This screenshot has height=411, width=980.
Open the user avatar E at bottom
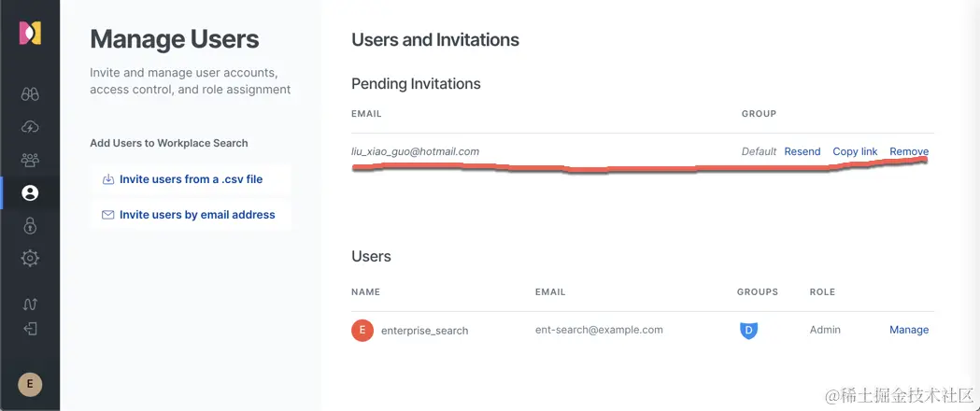pos(30,384)
